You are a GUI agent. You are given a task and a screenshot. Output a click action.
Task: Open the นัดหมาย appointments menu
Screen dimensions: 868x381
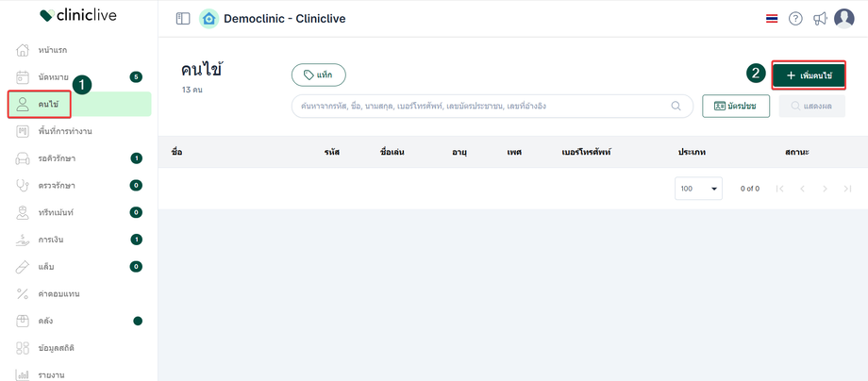(x=55, y=76)
